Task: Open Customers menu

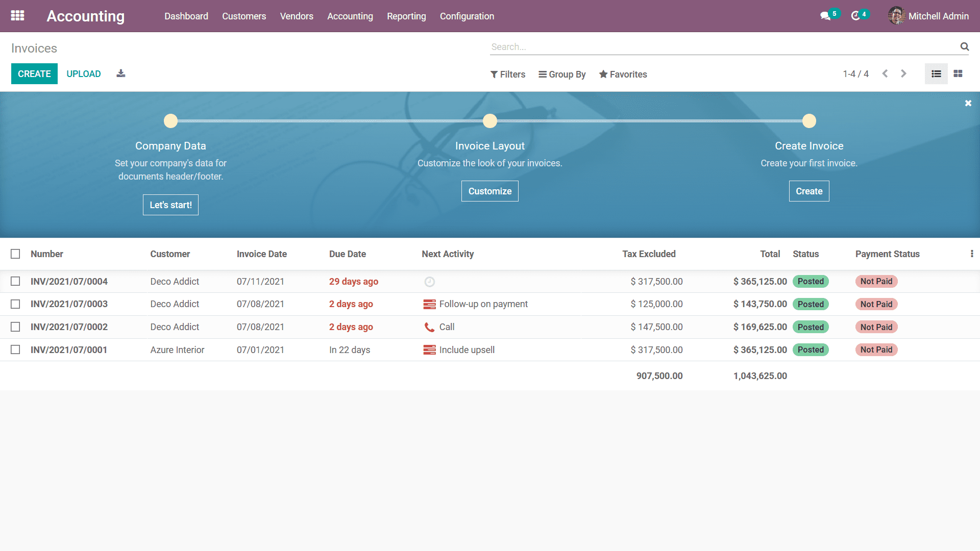Action: click(244, 16)
